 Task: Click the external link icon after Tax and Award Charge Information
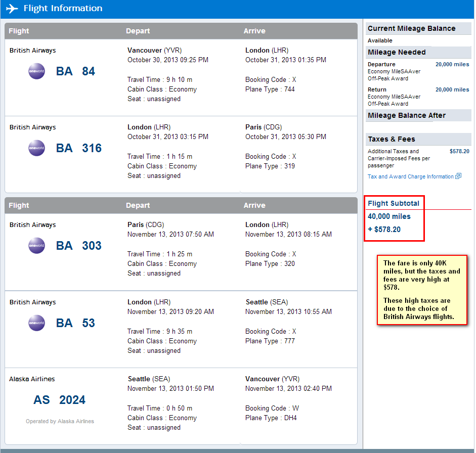click(458, 176)
